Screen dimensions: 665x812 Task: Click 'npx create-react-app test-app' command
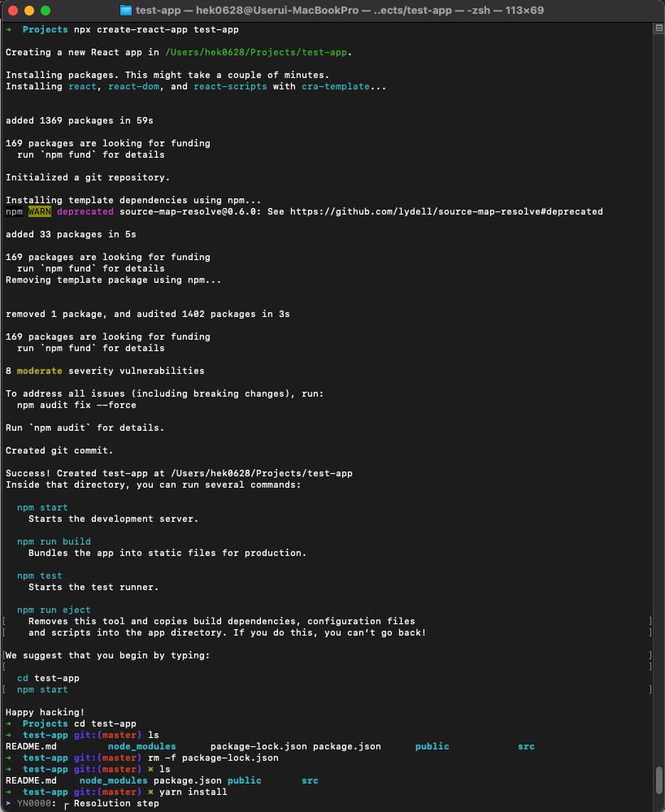click(x=156, y=29)
